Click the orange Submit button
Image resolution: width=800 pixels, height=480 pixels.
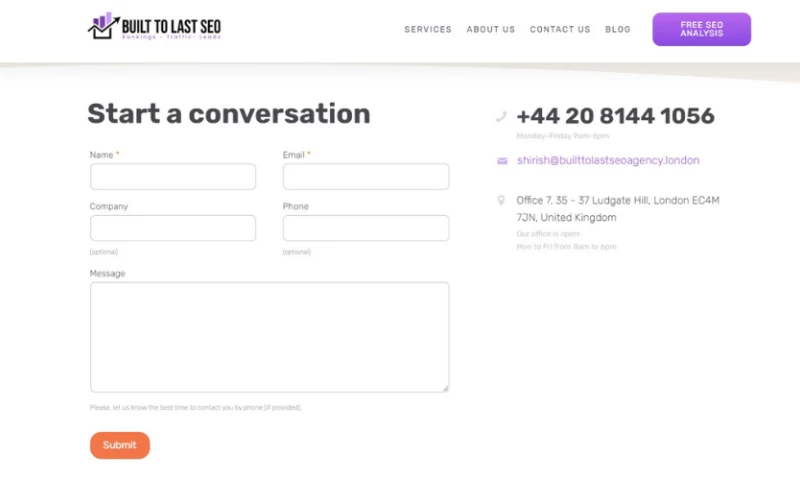pos(120,445)
